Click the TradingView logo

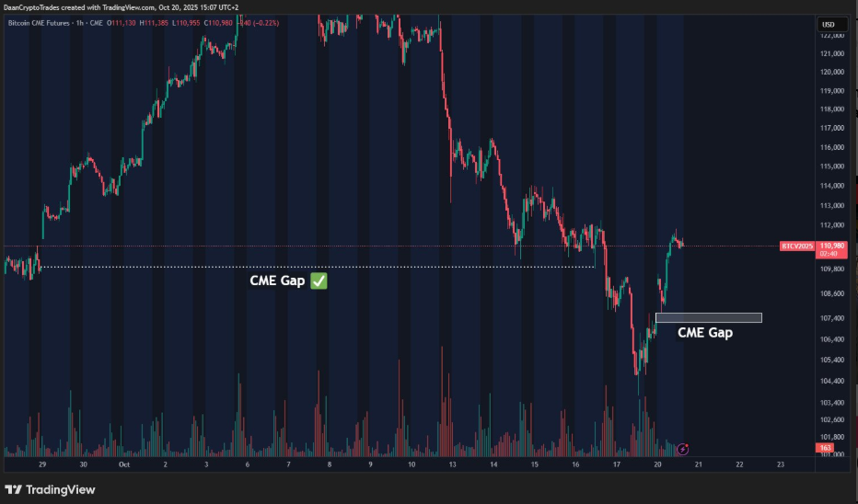click(51, 489)
